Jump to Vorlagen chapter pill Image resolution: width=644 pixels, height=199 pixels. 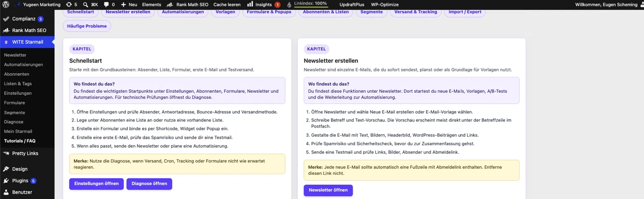coord(225,12)
